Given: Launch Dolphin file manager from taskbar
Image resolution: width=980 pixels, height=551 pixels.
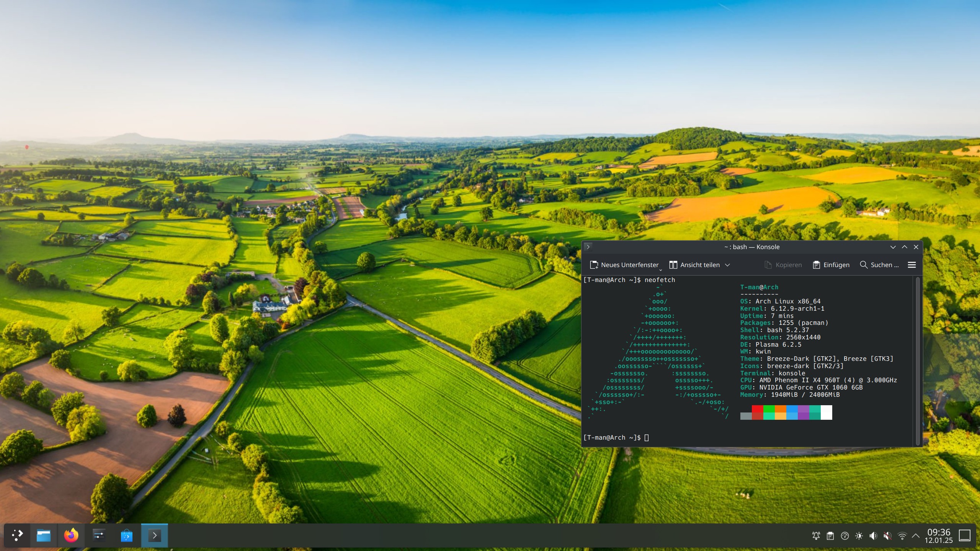Looking at the screenshot, I should click(x=44, y=535).
